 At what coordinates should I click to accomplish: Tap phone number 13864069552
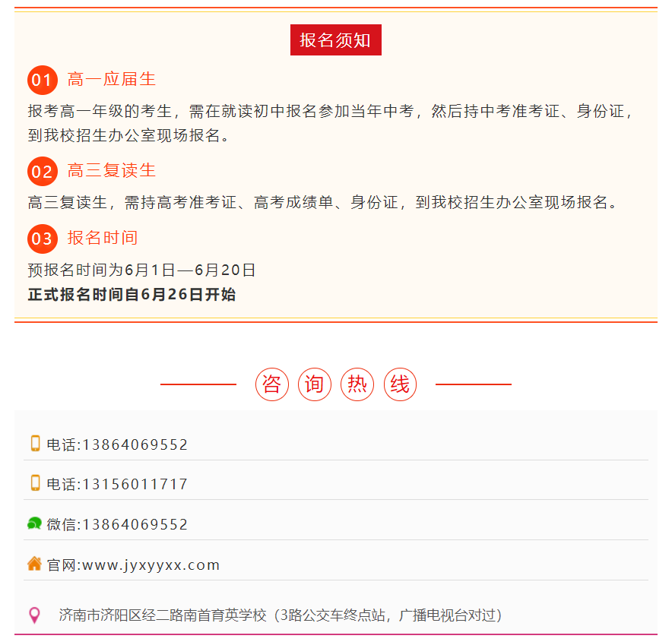click(135, 444)
